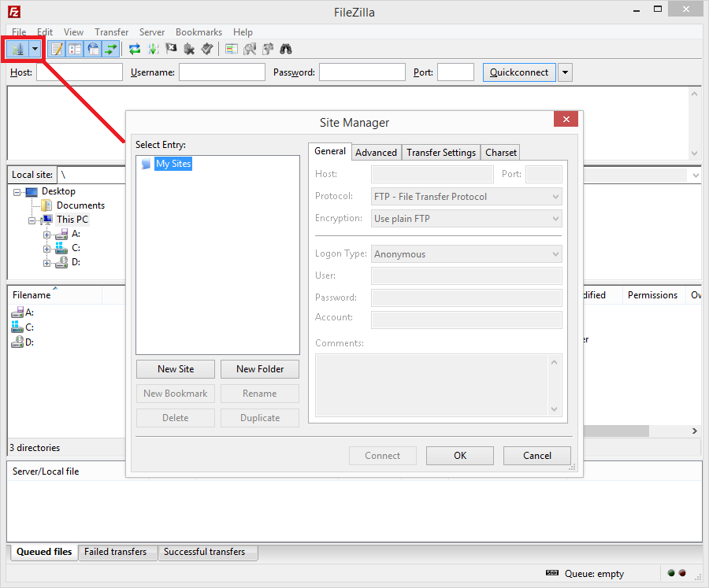
Task: Toggle the local directory tree view
Action: [75, 49]
